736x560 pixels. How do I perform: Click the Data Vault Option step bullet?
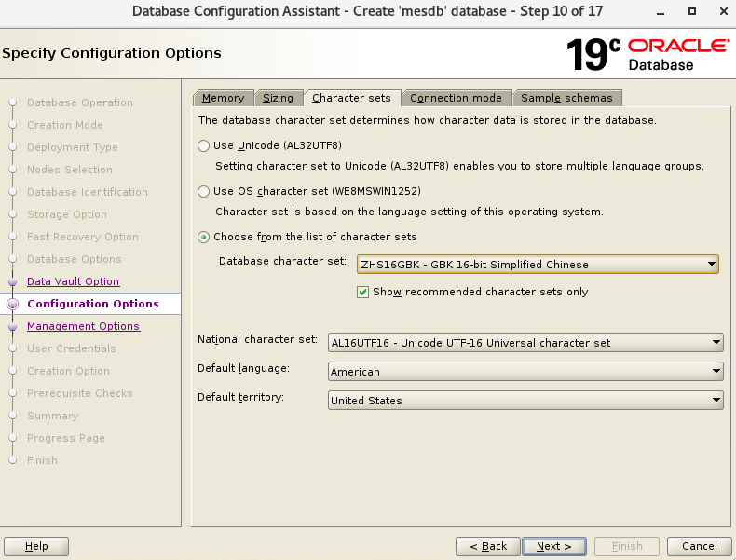(x=12, y=281)
